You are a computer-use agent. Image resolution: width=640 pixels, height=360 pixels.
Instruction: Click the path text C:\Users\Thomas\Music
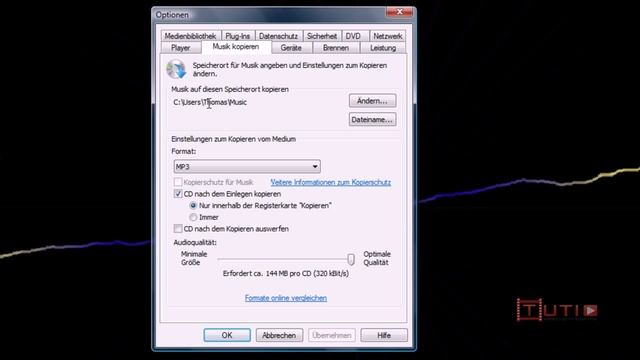(210, 102)
